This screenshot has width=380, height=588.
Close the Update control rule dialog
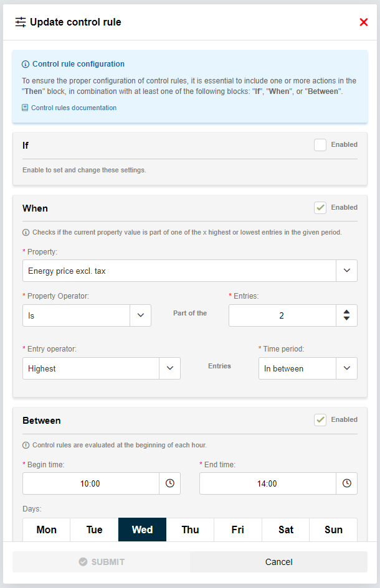click(x=364, y=22)
